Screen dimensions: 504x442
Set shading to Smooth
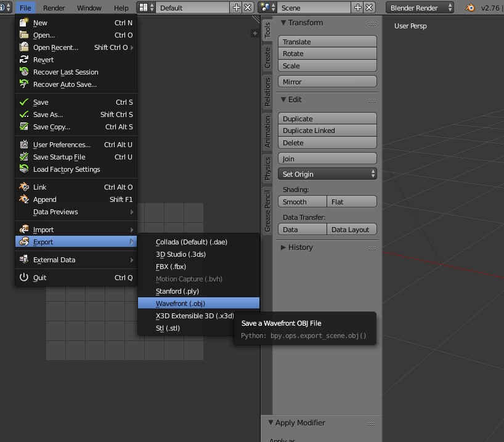303,202
